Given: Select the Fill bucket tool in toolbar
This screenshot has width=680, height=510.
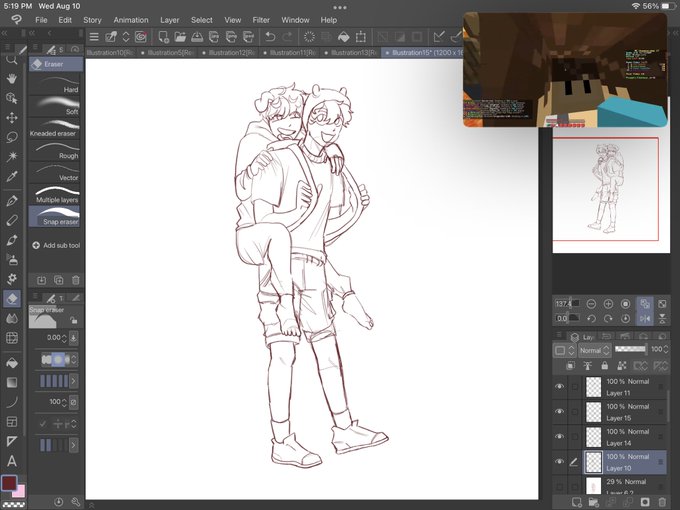Looking at the screenshot, I should coord(12,363).
